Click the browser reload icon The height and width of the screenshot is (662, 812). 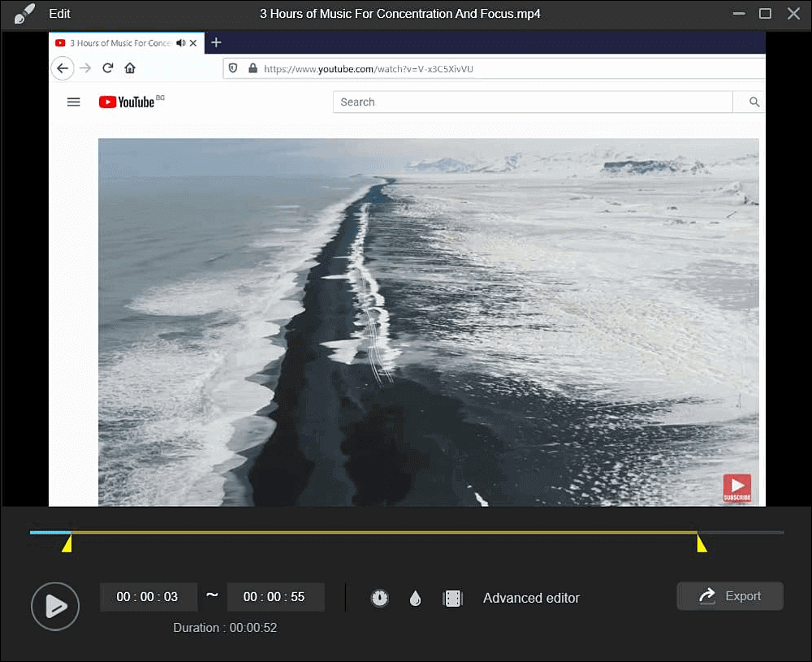[107, 68]
